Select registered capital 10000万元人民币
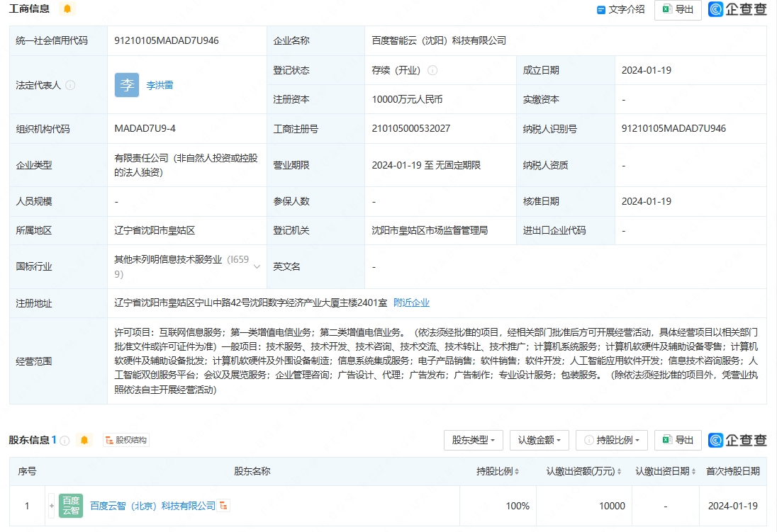The width and height of the screenshot is (777, 532). coord(408,100)
